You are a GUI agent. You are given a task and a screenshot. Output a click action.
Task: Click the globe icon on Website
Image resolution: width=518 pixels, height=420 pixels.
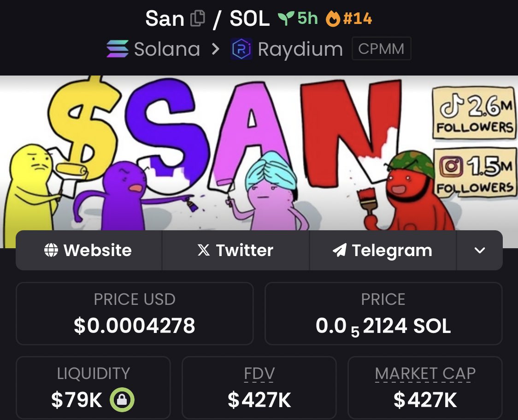click(x=51, y=250)
